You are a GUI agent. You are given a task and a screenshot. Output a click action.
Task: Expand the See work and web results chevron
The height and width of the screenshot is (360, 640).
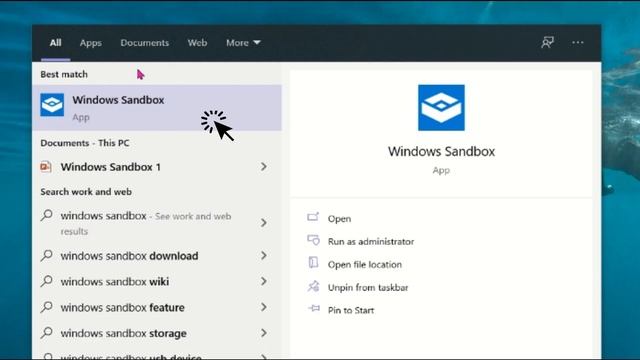[264, 222]
